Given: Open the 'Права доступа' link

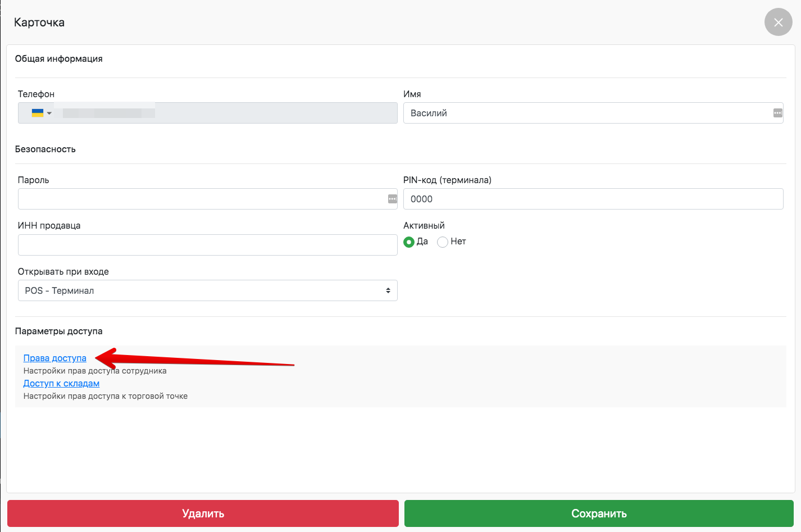Looking at the screenshot, I should 54,358.
